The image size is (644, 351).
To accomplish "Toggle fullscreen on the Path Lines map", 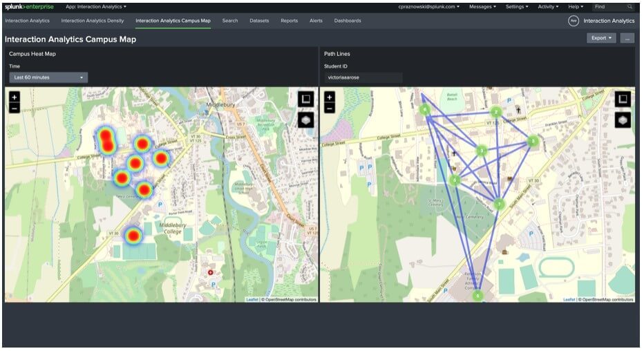I will coord(623,99).
